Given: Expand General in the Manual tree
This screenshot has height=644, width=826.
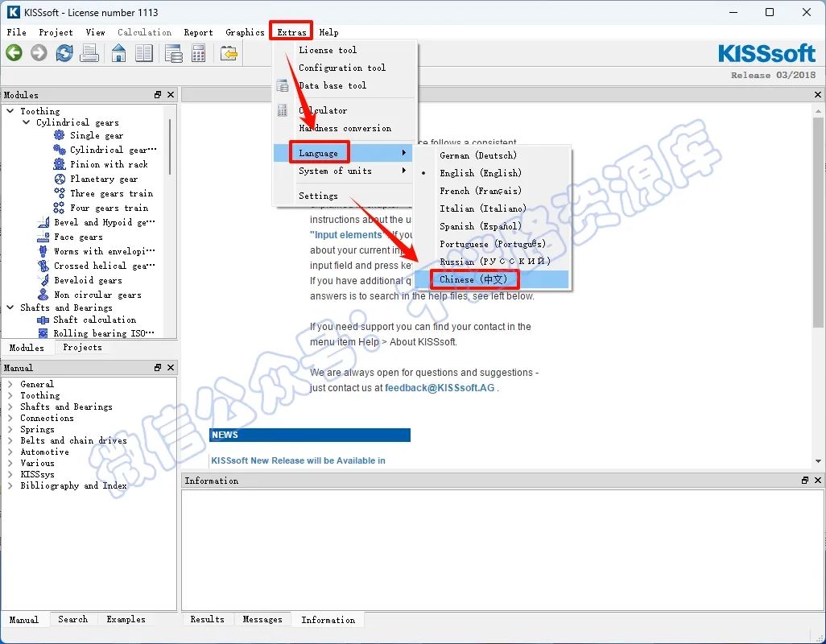Looking at the screenshot, I should [10, 384].
